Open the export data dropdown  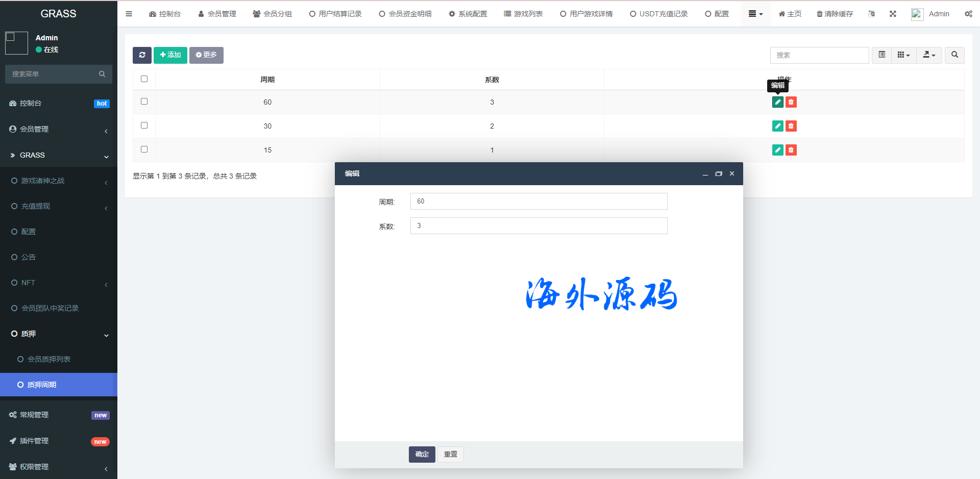[x=929, y=55]
